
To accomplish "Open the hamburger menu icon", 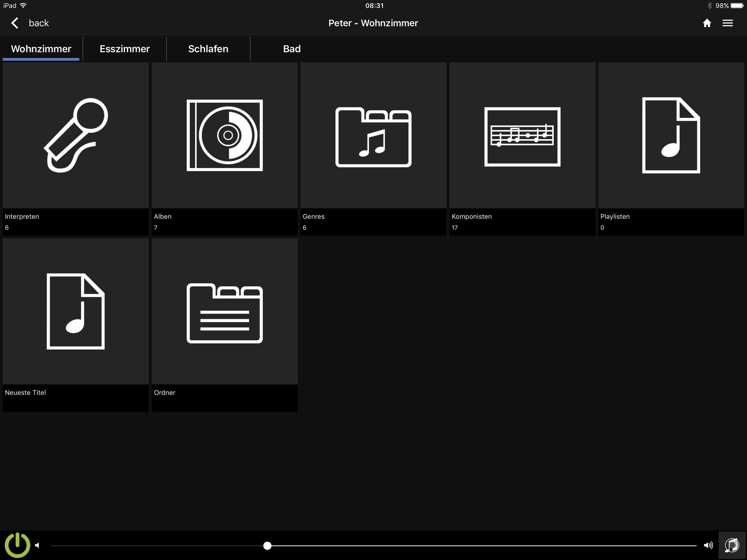I will pos(727,23).
